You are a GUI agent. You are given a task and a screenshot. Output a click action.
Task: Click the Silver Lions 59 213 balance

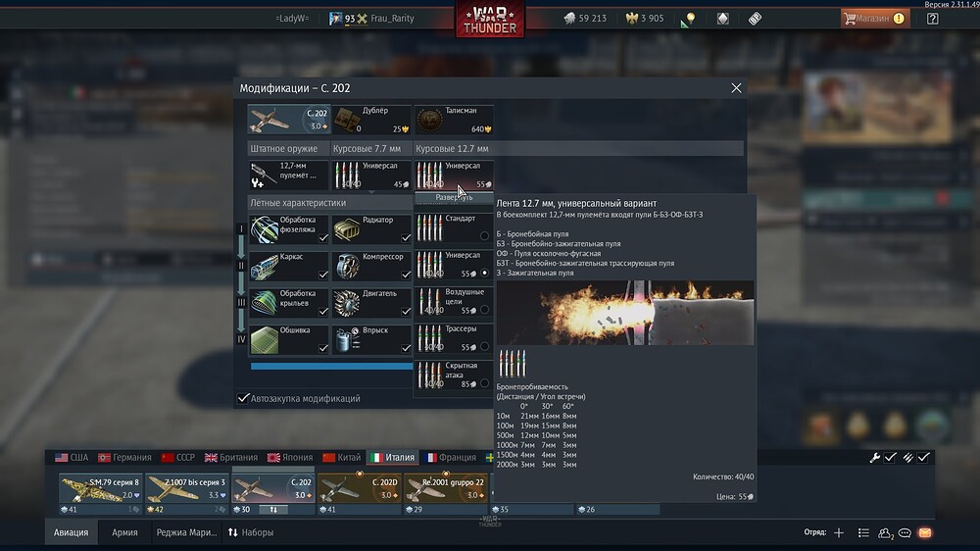(585, 18)
